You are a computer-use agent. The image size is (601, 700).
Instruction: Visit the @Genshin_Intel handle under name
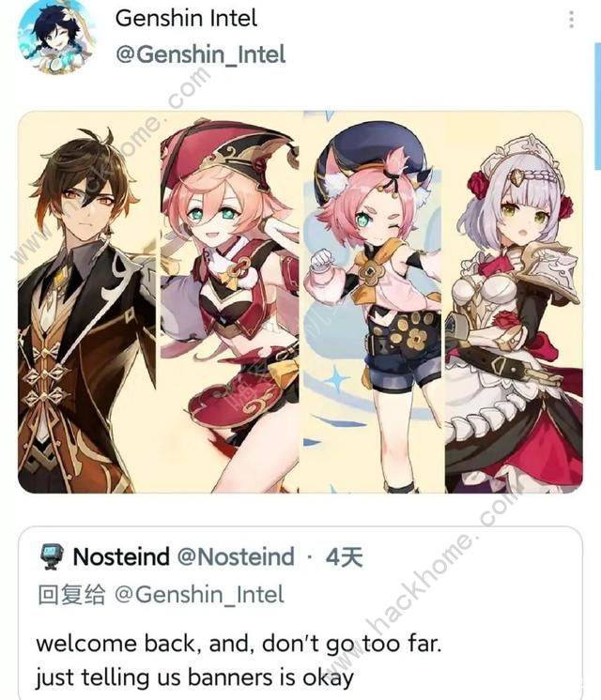pyautogui.click(x=200, y=54)
